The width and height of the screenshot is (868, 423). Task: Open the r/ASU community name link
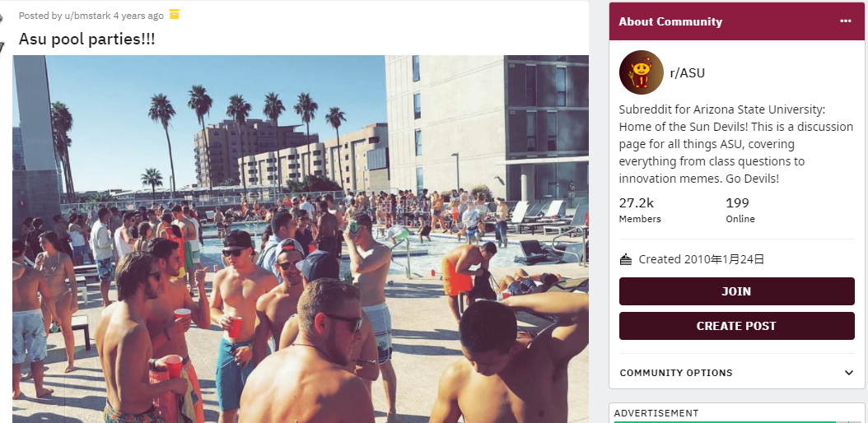point(687,72)
